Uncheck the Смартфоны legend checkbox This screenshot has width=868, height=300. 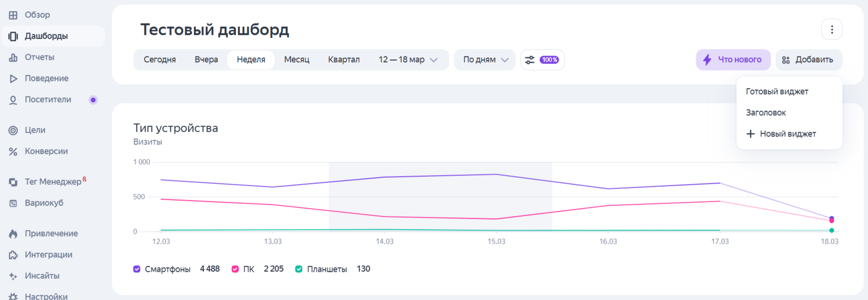tap(137, 269)
